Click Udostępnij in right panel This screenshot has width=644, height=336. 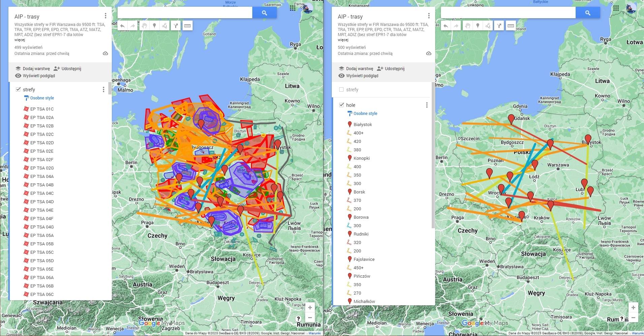pyautogui.click(x=391, y=68)
